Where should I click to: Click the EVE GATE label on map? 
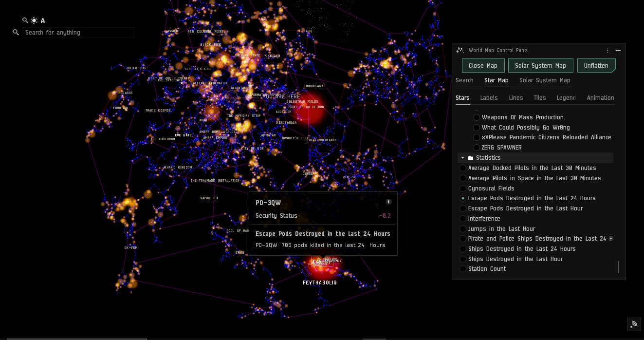click(184, 135)
